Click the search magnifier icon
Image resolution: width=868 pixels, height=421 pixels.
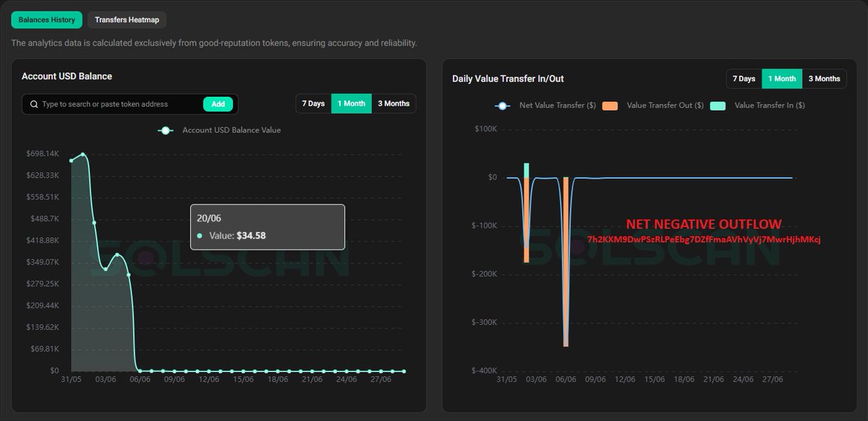click(x=33, y=104)
